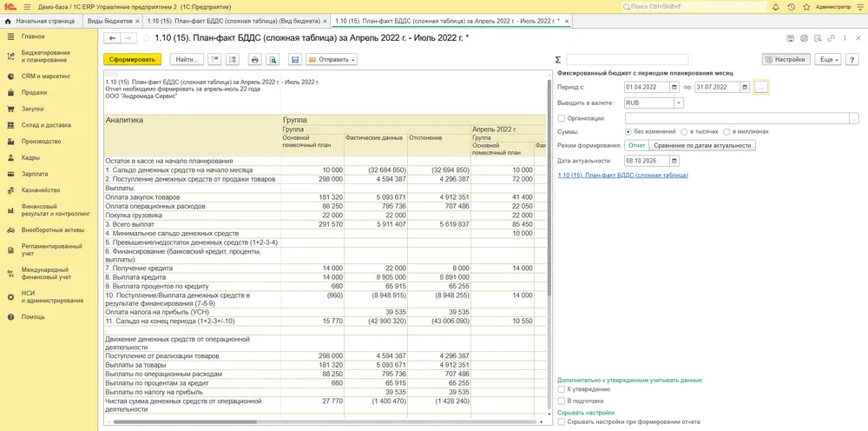
Task: Open Отправить dropdown
Action: point(331,59)
